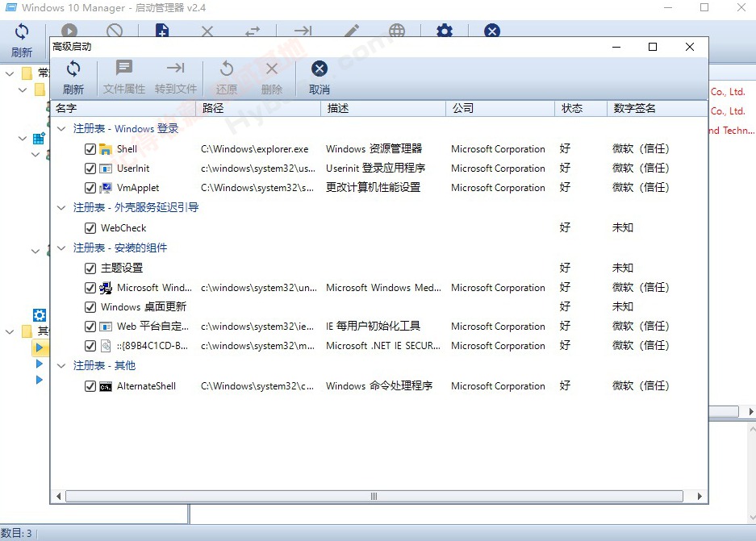
Task: Click 转到文件 go to file button
Action: click(x=176, y=77)
